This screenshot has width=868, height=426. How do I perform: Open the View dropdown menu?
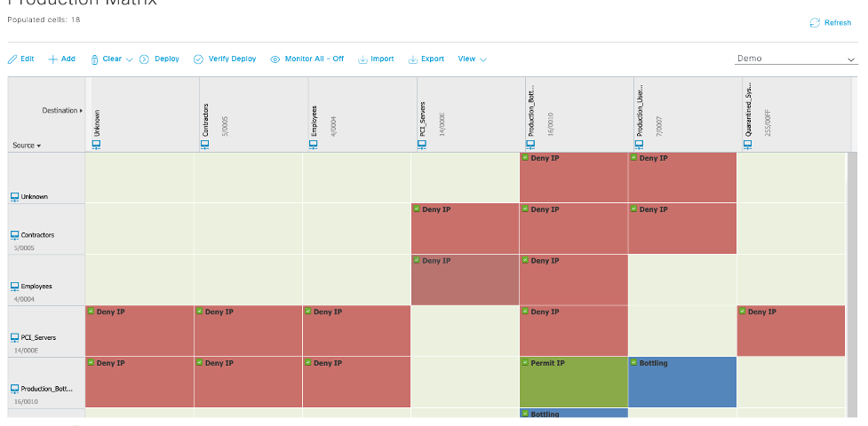pyautogui.click(x=472, y=59)
